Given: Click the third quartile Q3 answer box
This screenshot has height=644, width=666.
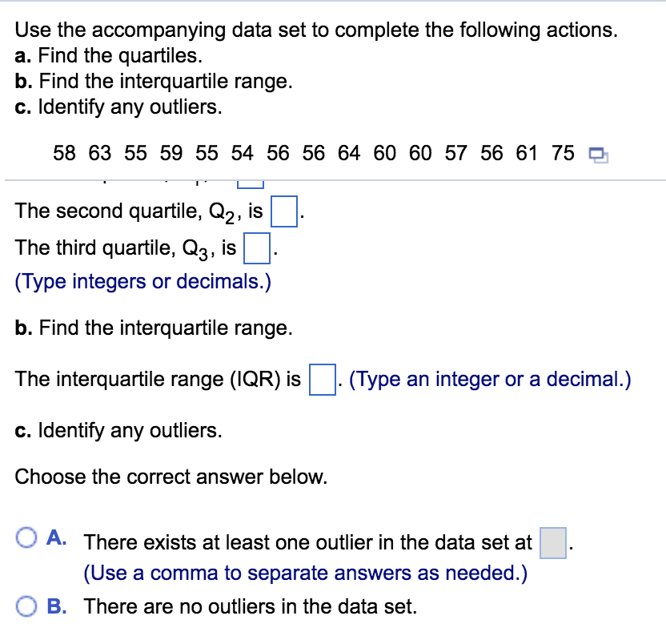Looking at the screenshot, I should click(x=255, y=249).
